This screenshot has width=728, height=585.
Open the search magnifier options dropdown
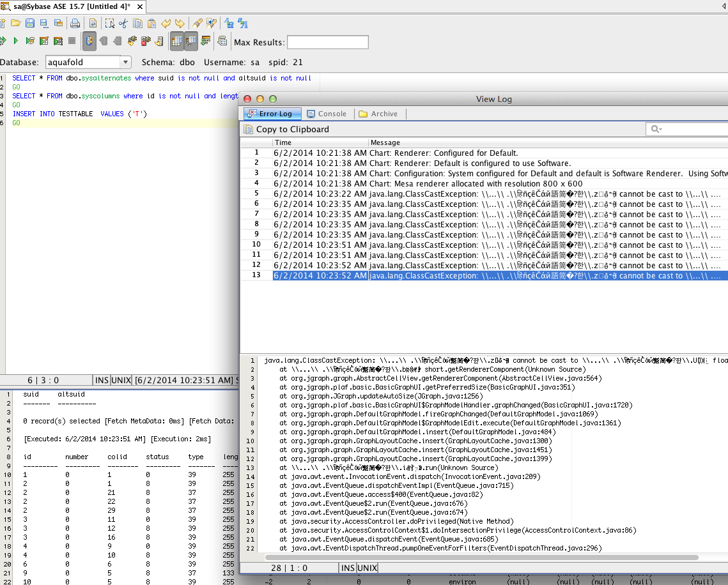[656, 129]
